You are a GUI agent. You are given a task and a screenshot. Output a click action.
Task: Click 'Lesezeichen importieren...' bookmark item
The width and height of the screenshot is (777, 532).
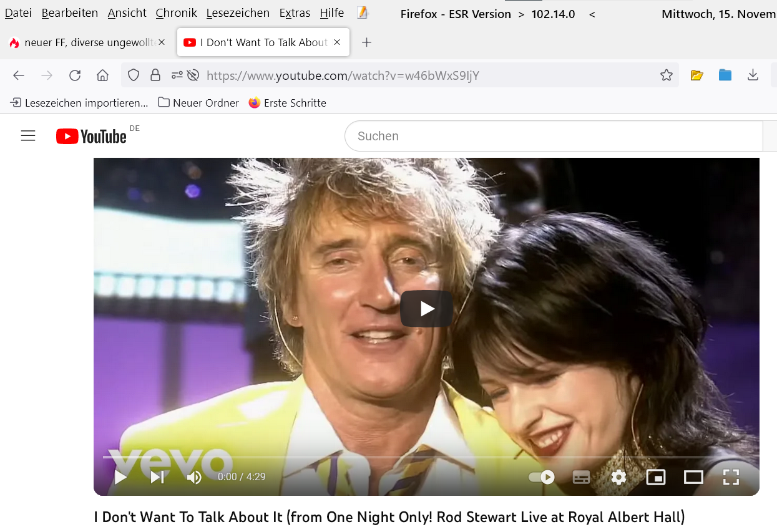79,103
